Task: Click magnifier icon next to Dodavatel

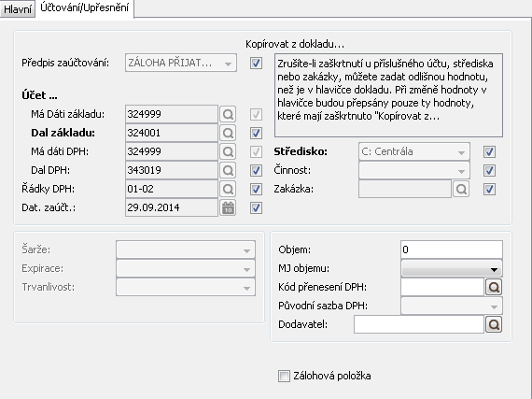Action: pyautogui.click(x=494, y=324)
